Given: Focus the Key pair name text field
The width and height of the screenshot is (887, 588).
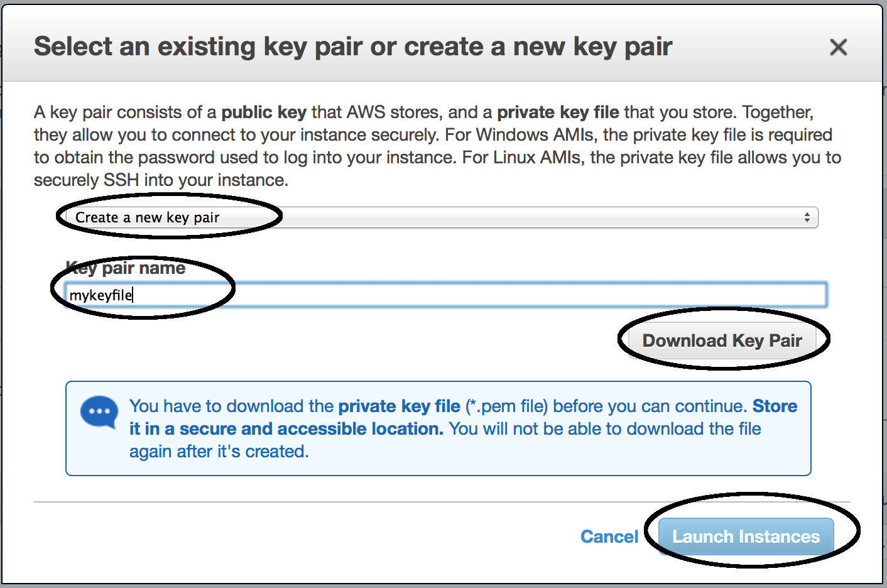Looking at the screenshot, I should (x=446, y=295).
